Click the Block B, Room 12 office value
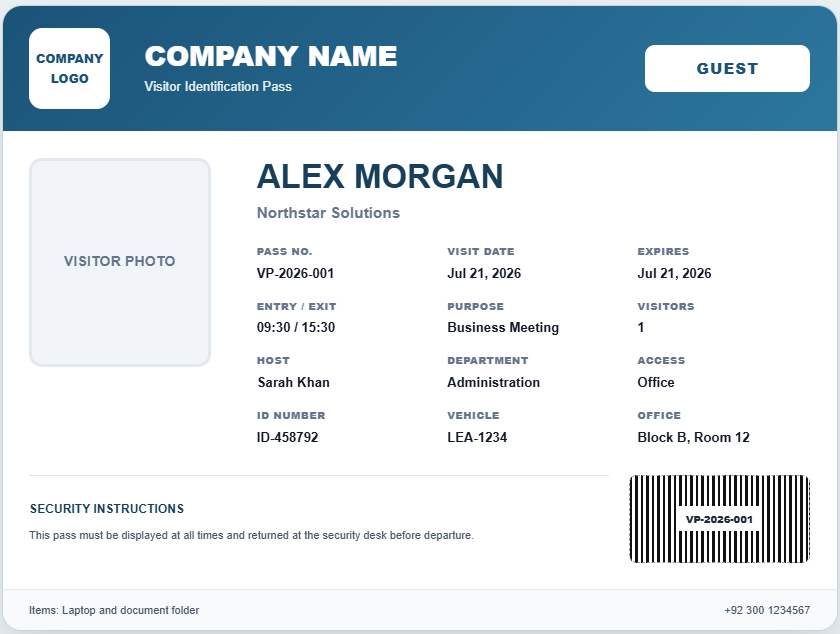Image resolution: width=840 pixels, height=634 pixels. coord(693,437)
